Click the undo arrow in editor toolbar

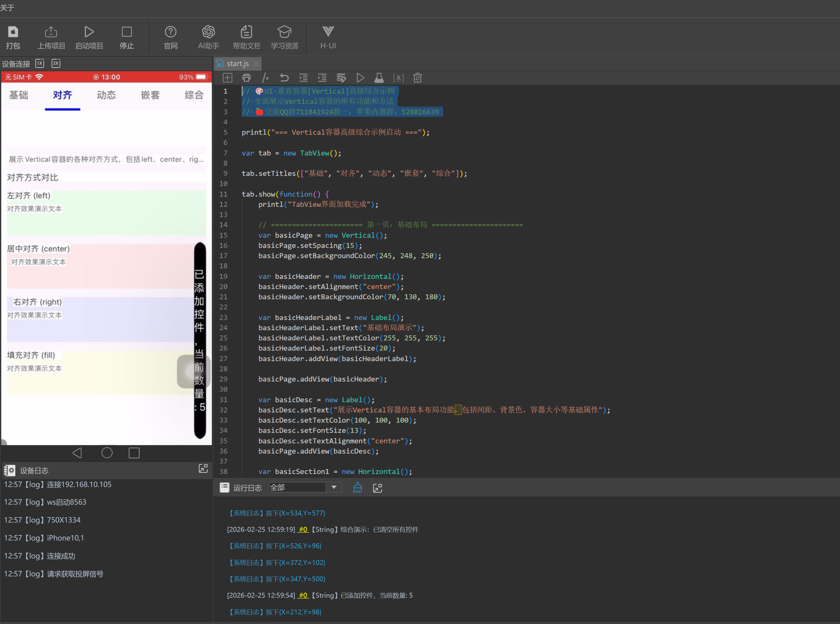[x=284, y=78]
